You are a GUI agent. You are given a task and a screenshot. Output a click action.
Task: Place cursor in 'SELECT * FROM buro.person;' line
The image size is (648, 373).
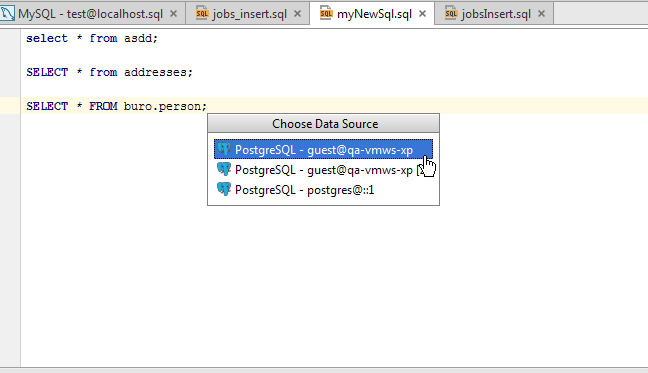pos(116,106)
